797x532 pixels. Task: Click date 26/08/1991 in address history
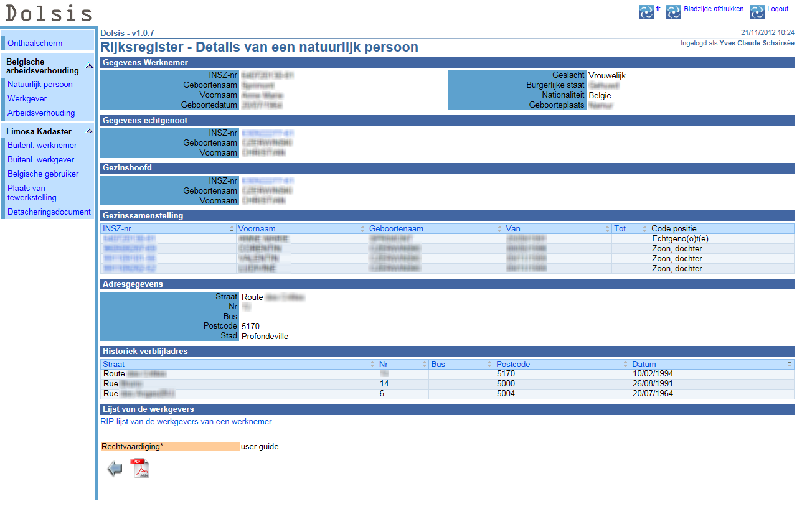point(653,384)
